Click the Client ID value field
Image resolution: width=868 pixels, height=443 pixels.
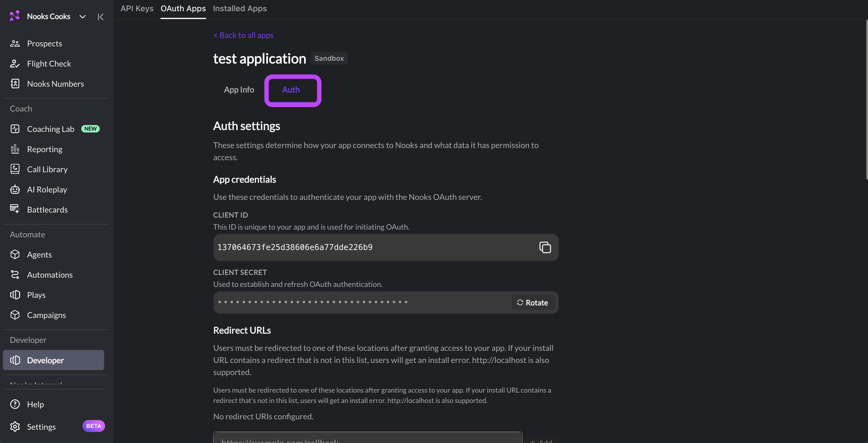[x=386, y=247]
